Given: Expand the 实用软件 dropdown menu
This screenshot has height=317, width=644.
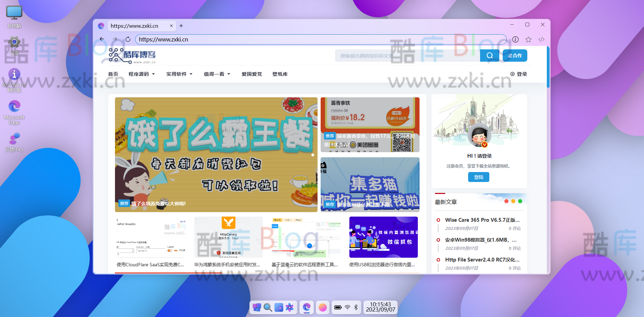Looking at the screenshot, I should coord(179,74).
